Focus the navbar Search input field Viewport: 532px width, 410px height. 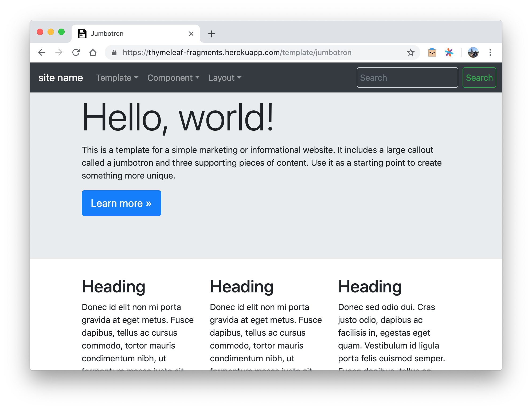coord(407,78)
